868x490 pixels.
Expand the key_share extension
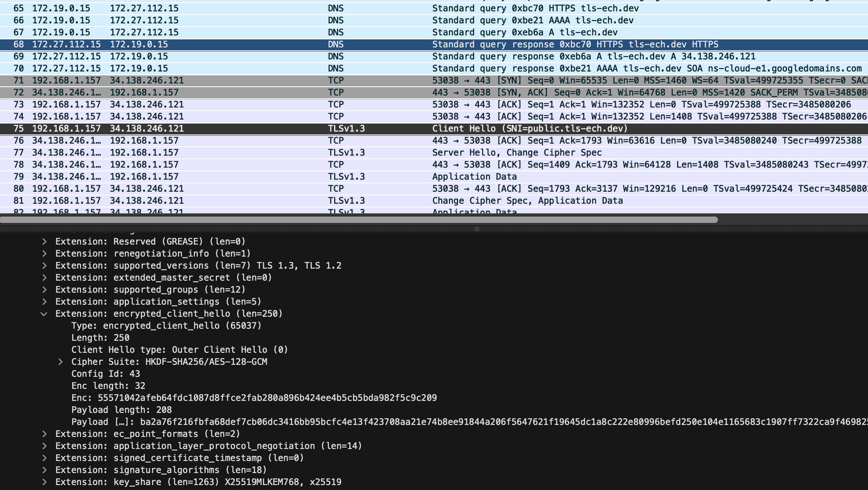click(44, 481)
